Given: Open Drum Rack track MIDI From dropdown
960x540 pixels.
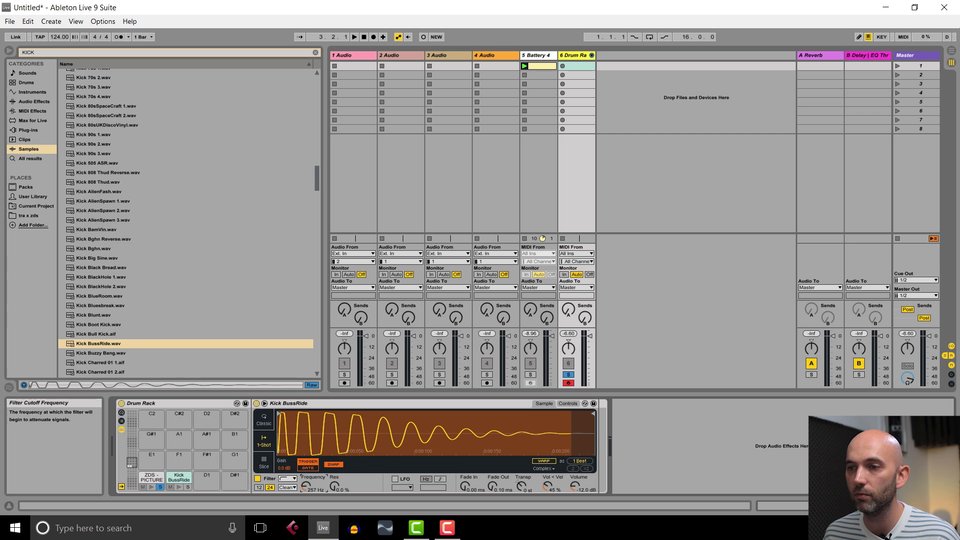Looking at the screenshot, I should click(x=576, y=253).
